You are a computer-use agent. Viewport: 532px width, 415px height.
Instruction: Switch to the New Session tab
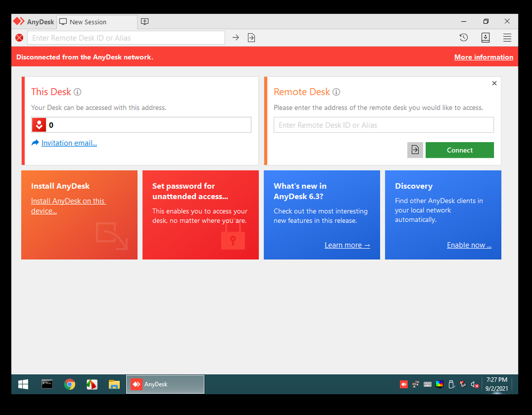pos(96,22)
